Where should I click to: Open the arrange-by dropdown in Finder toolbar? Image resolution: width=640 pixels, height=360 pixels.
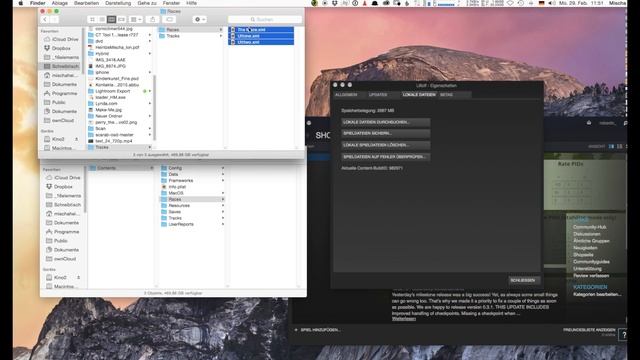point(136,20)
